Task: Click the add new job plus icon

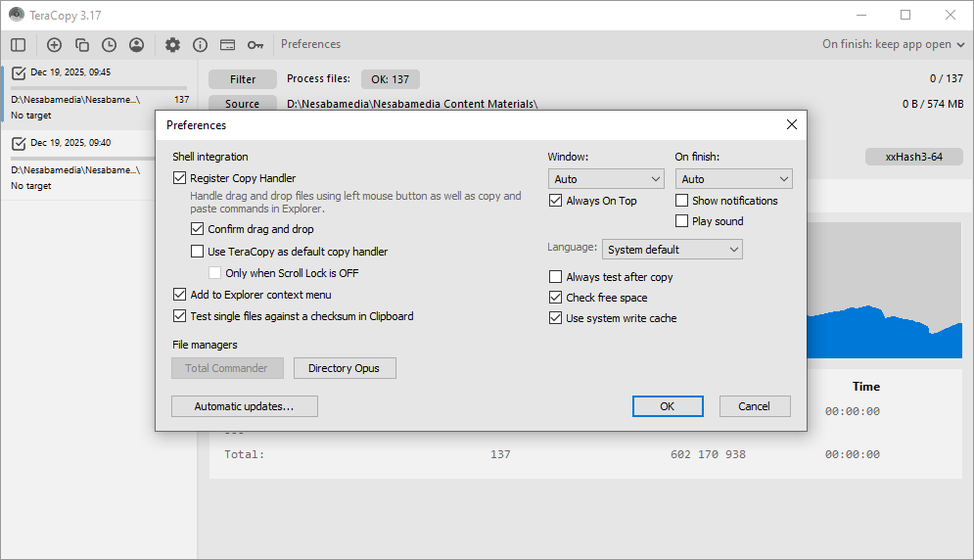Action: click(54, 44)
